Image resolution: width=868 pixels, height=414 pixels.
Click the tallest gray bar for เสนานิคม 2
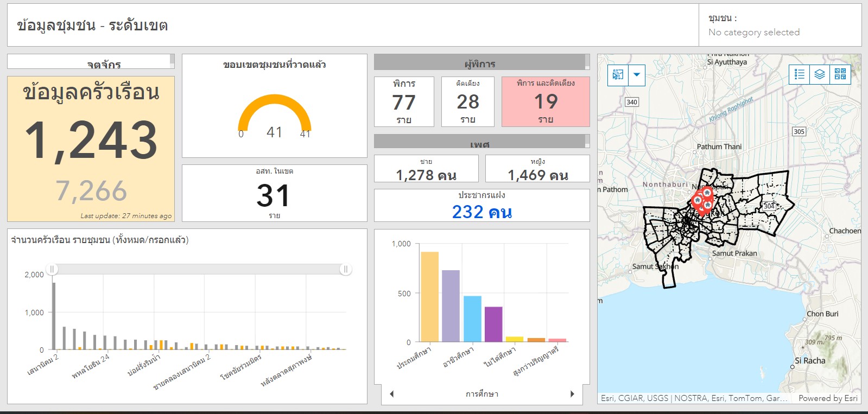click(x=54, y=316)
